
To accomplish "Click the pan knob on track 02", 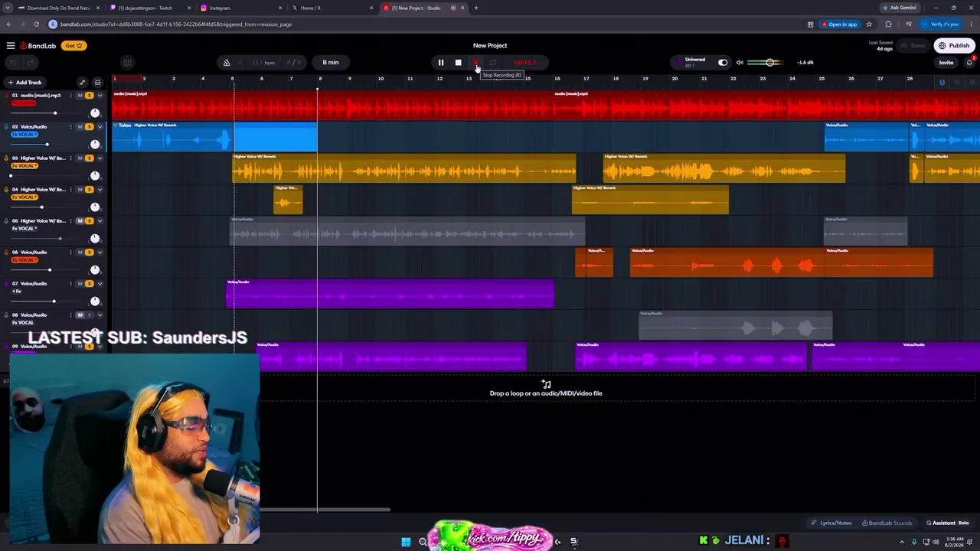I will [95, 144].
